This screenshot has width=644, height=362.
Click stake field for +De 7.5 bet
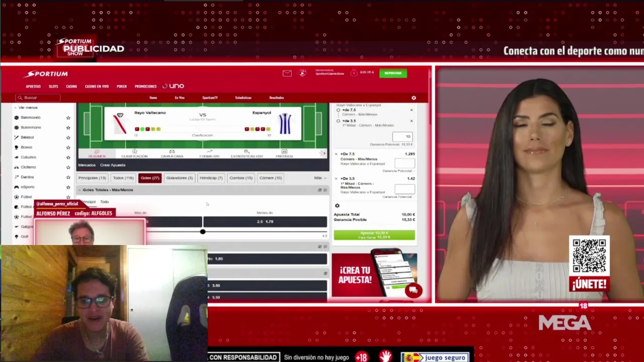405,163
